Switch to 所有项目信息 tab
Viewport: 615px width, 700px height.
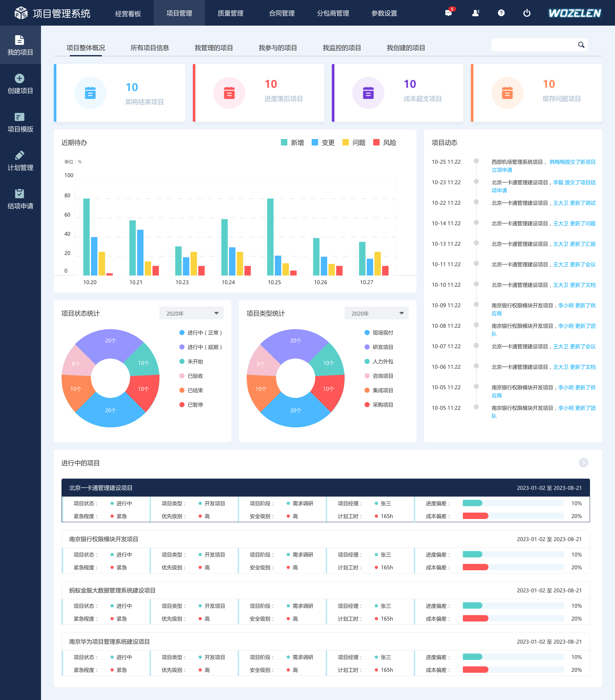click(x=150, y=48)
